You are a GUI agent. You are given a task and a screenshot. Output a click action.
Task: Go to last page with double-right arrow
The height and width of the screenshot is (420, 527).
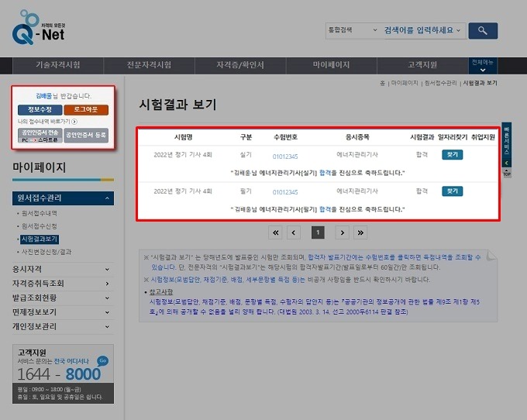(360, 232)
